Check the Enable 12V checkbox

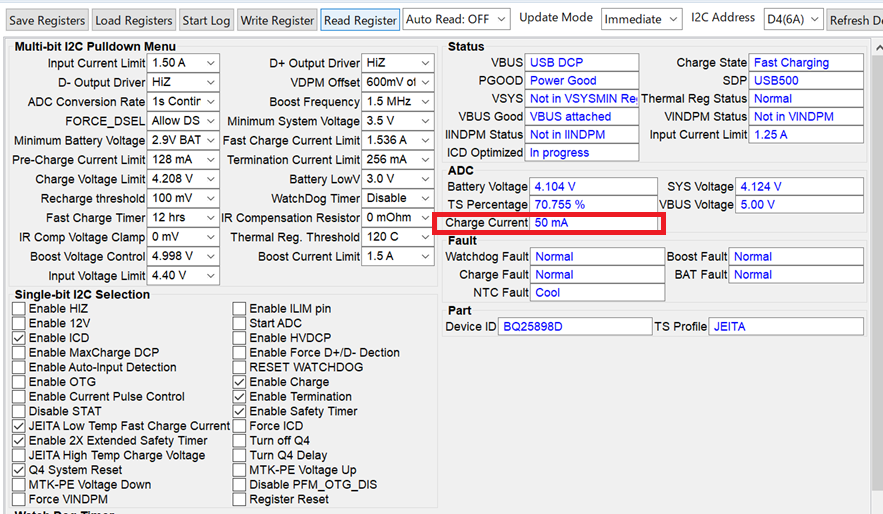pos(19,323)
